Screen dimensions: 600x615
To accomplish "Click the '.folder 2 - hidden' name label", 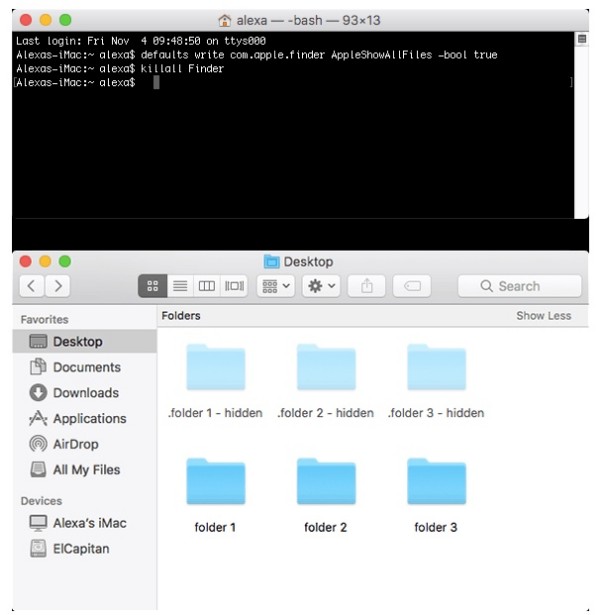I will (x=326, y=413).
